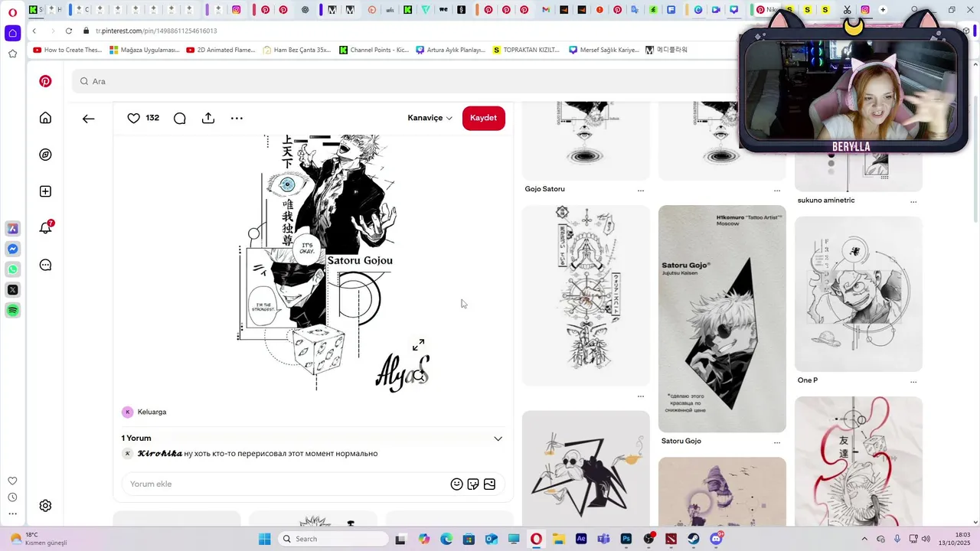Open 'Ham Bez Çanta 35x...' bookmark
The width and height of the screenshot is (980, 551).
click(x=297, y=50)
